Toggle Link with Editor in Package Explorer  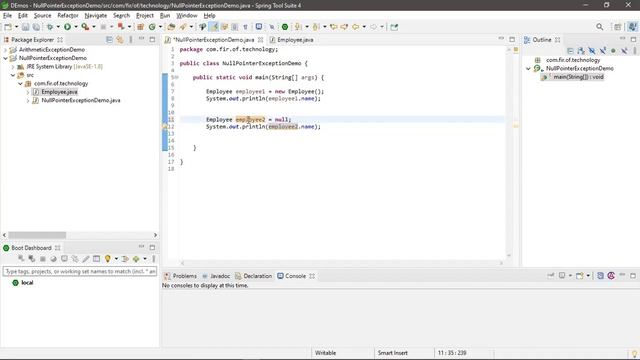point(120,40)
